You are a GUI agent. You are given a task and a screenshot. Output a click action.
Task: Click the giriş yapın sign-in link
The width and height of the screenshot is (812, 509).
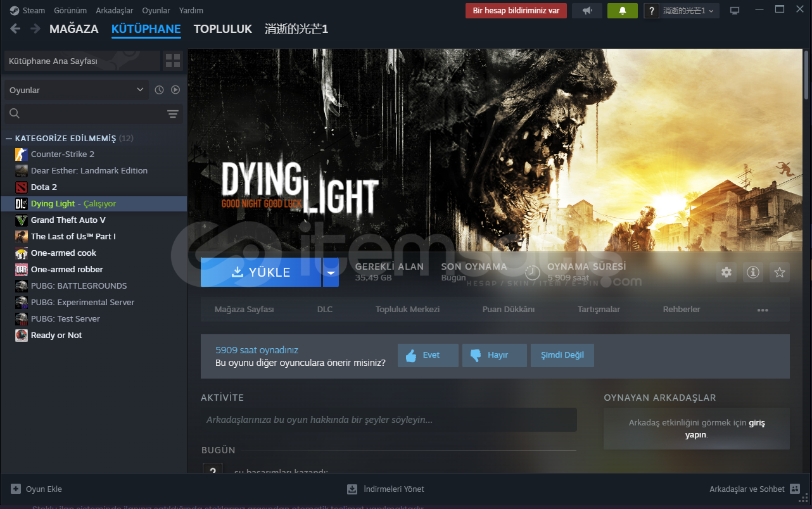pos(725,429)
